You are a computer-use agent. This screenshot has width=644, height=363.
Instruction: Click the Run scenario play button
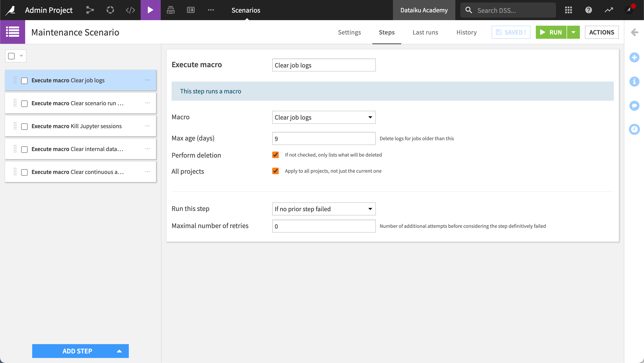tap(551, 32)
